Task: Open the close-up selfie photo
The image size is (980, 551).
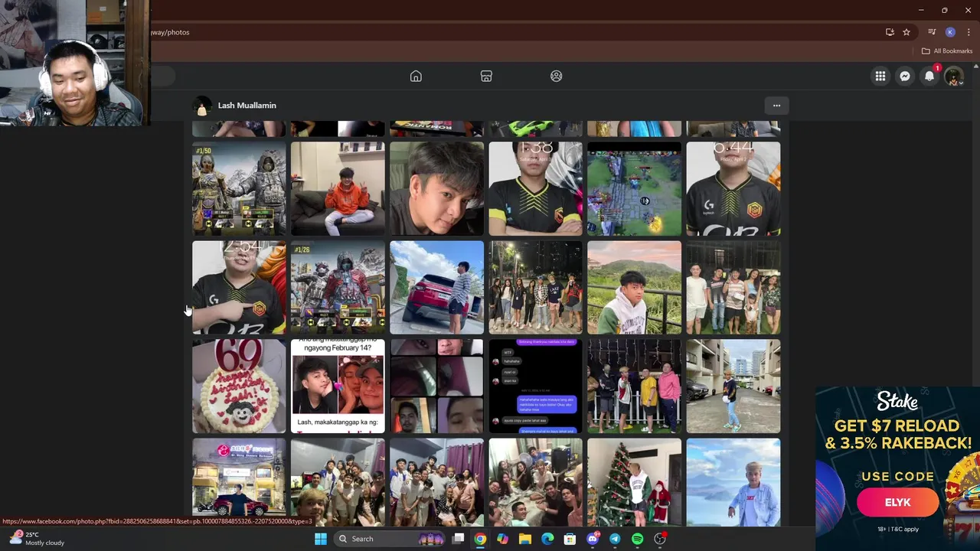Action: pyautogui.click(x=436, y=188)
